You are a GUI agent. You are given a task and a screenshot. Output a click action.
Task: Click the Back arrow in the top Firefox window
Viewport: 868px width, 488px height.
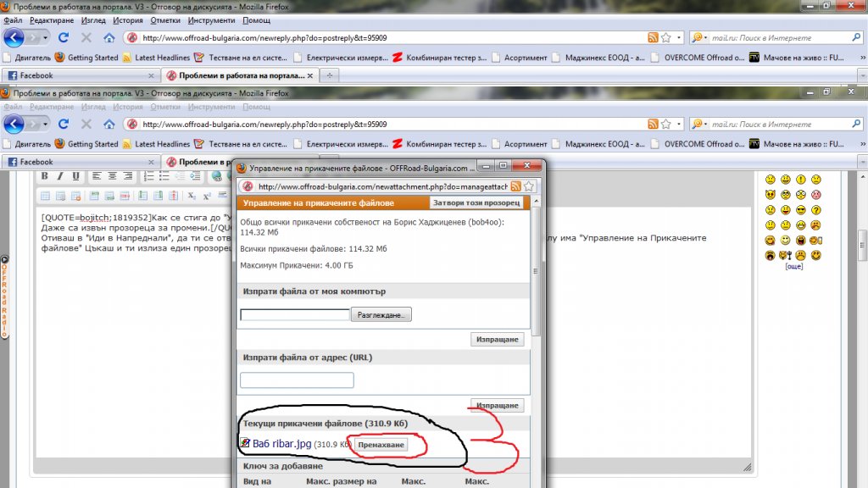pos(14,37)
